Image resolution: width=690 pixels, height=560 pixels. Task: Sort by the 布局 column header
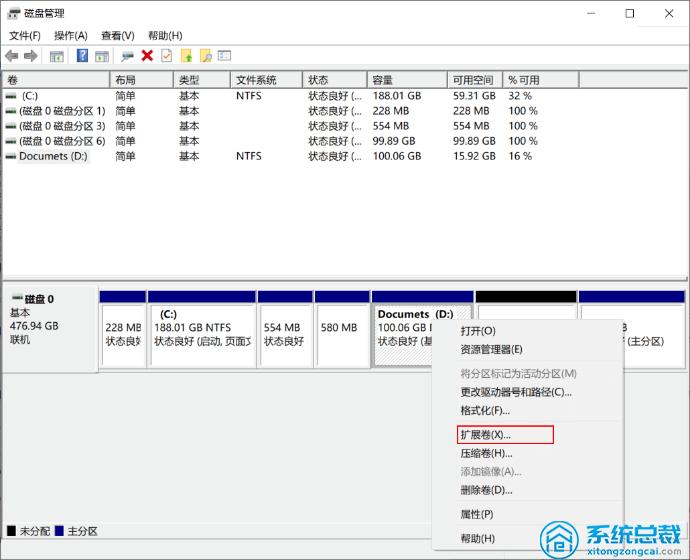[x=141, y=80]
